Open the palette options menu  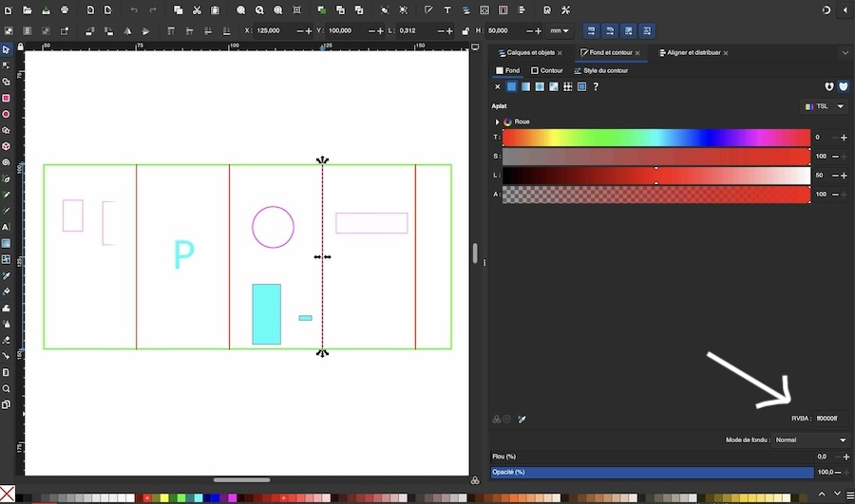[x=849, y=495]
